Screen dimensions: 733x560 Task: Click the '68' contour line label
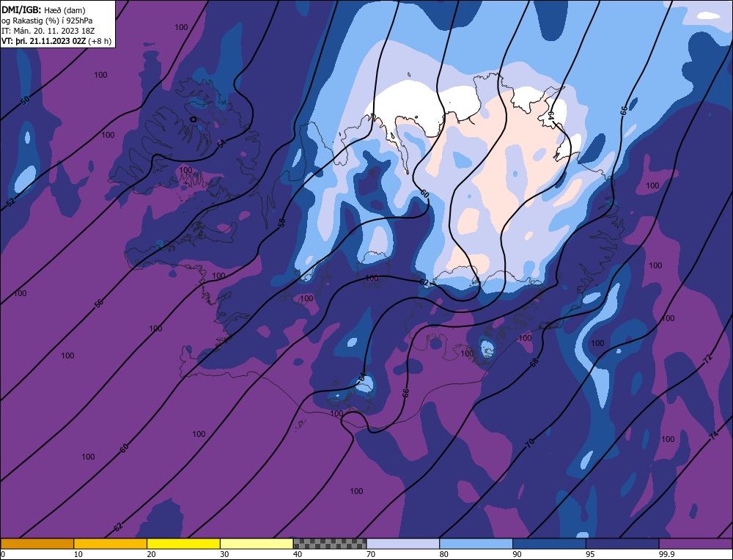click(x=534, y=361)
